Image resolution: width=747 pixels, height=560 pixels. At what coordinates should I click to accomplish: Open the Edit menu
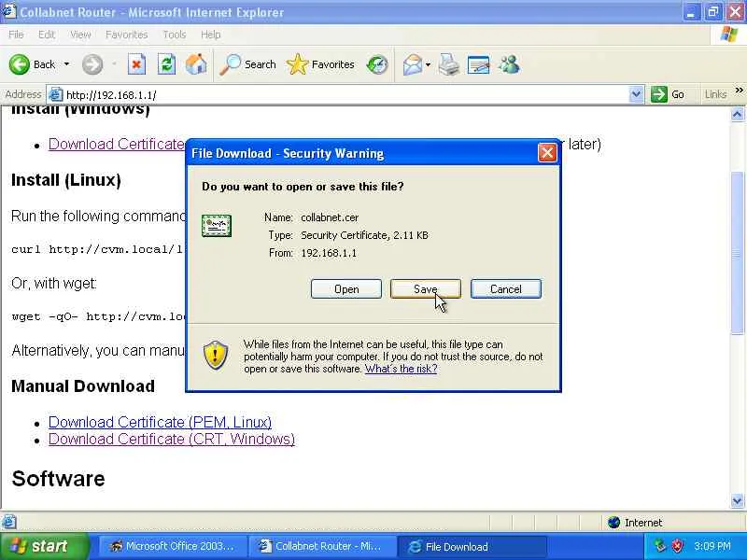pyautogui.click(x=46, y=35)
